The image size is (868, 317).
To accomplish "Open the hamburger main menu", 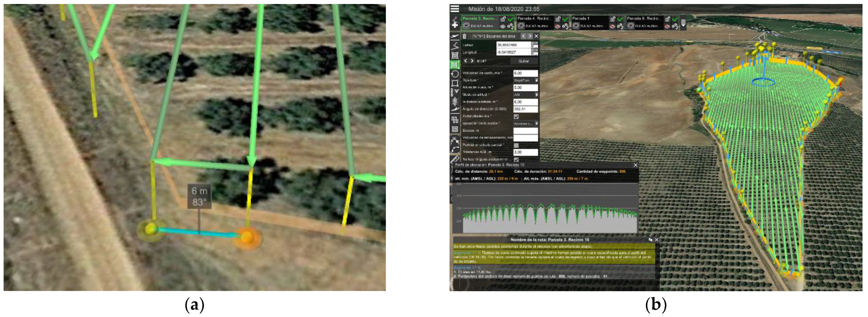I will point(455,9).
